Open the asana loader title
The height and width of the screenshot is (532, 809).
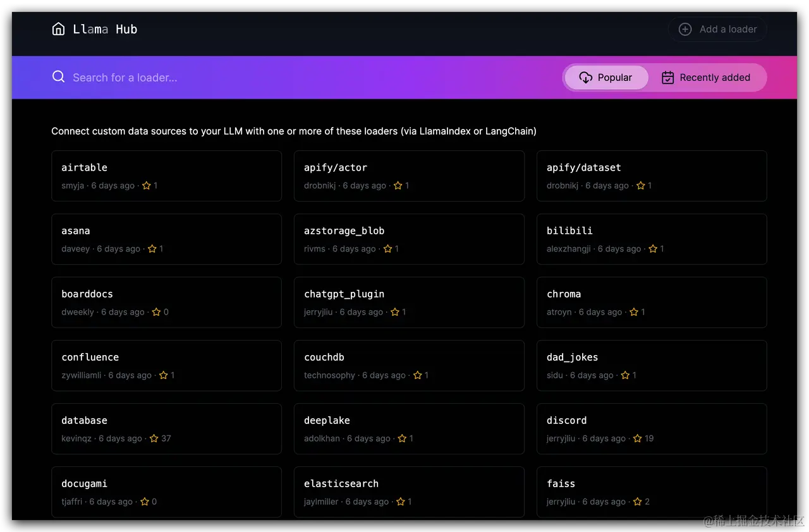pyautogui.click(x=76, y=231)
